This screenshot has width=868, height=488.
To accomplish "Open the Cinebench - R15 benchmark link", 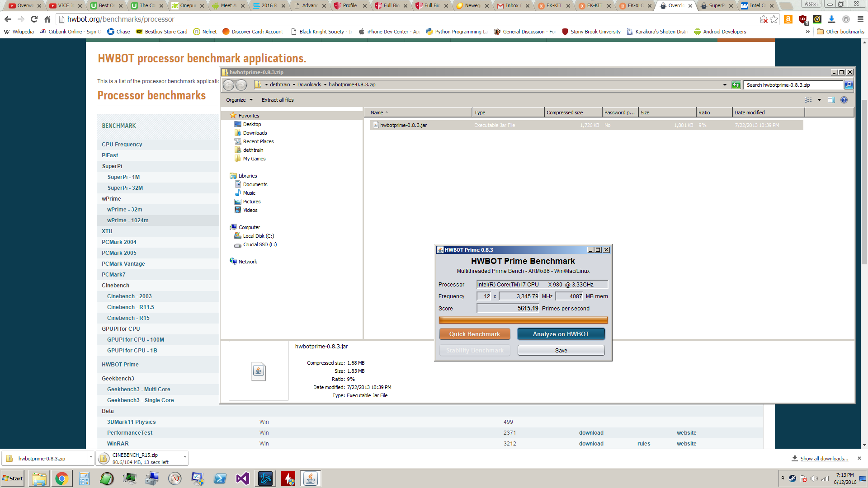I will pos(128,318).
